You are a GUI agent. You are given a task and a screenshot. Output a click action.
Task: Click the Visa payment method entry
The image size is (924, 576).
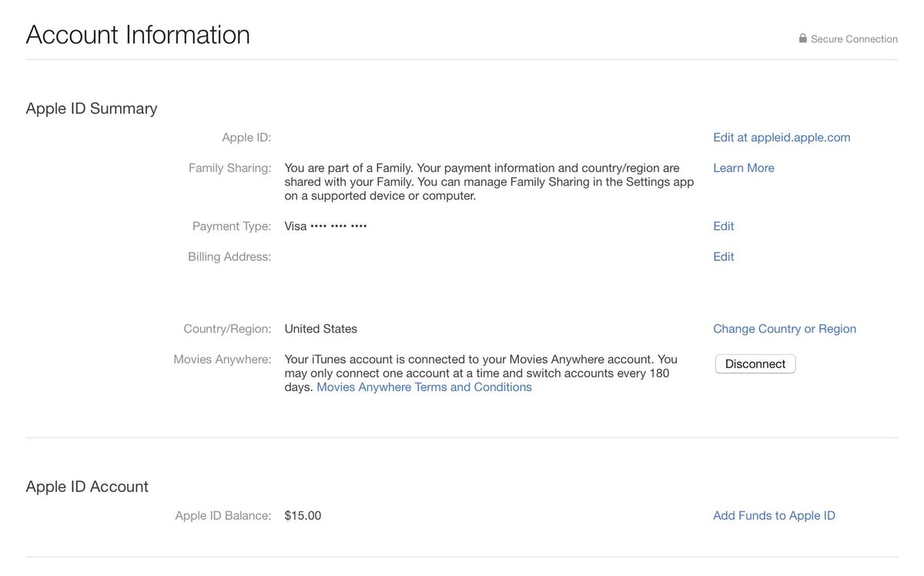(x=325, y=226)
